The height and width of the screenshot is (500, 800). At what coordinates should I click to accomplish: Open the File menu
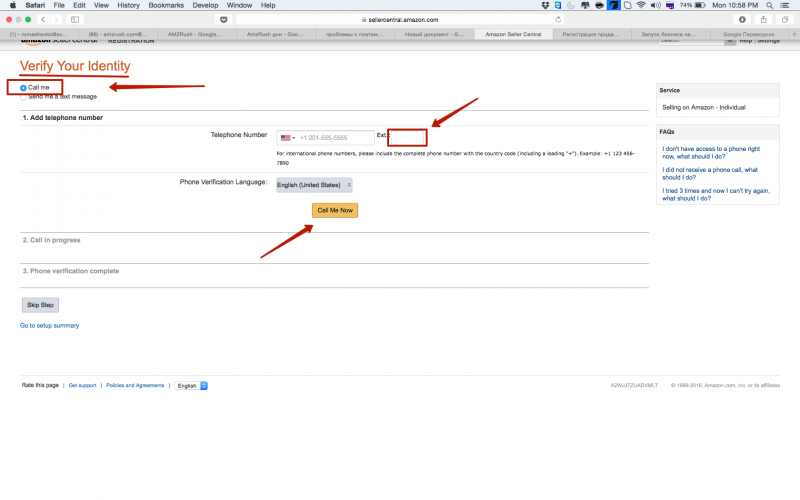[59, 5]
